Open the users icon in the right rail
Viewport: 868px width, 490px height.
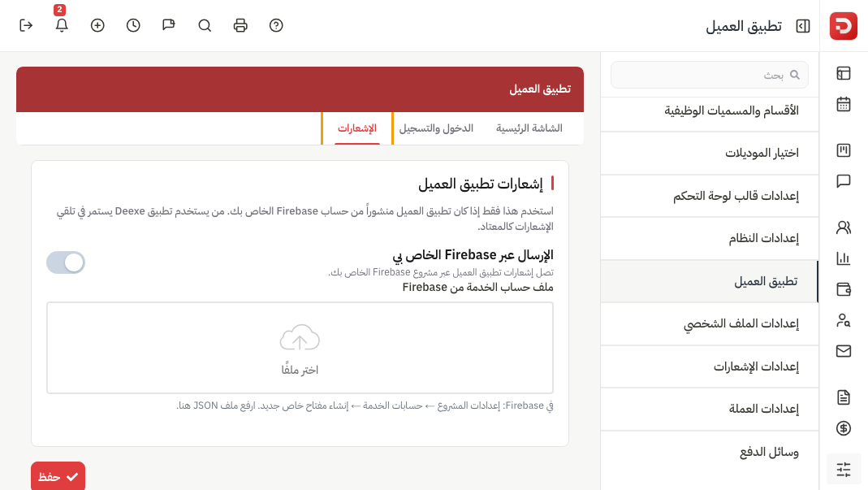tap(843, 228)
